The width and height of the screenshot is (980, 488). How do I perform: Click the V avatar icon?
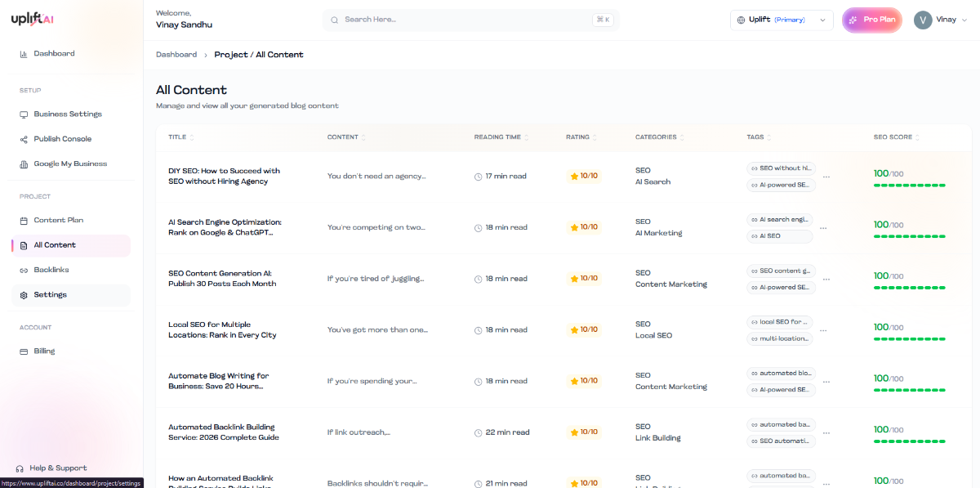pos(923,20)
